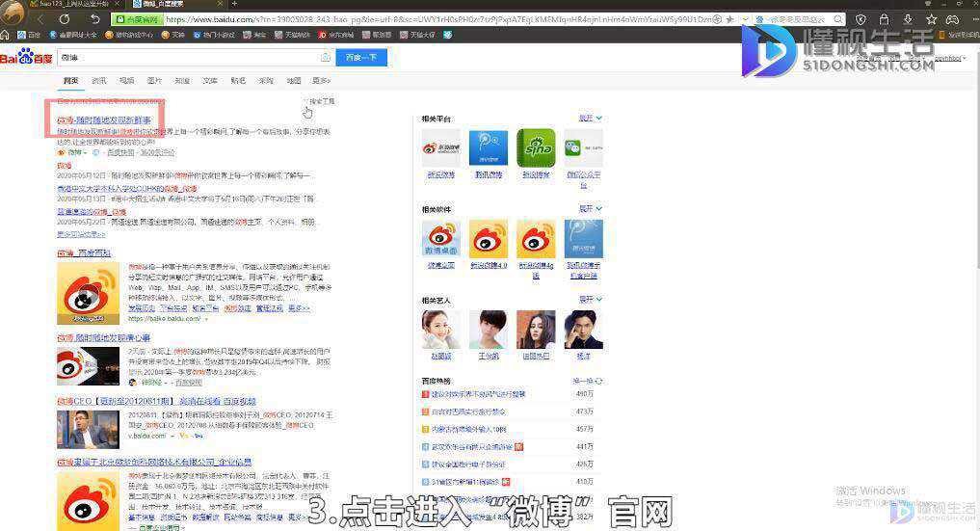Open Weibo company info result title
The height and width of the screenshot is (531, 980).
click(x=154, y=462)
